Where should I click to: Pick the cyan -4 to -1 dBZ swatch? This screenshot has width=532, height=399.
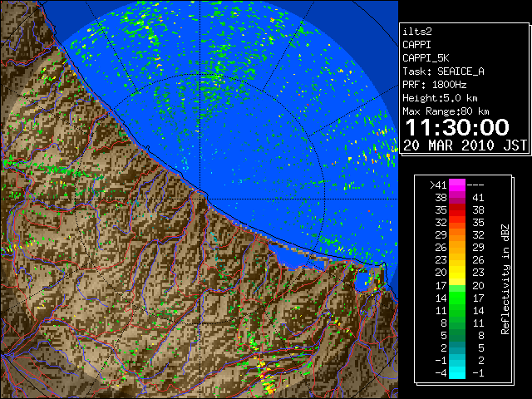pos(457,373)
